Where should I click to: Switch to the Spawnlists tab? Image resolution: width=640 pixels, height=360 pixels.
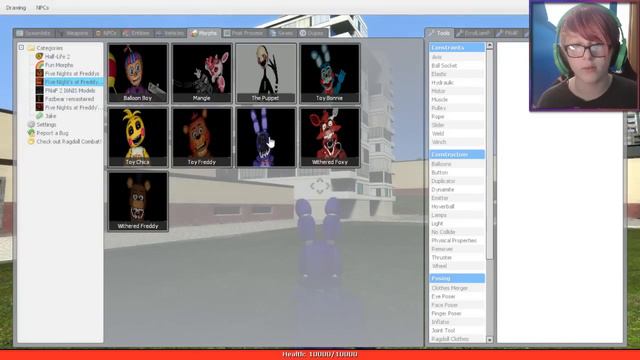click(x=34, y=33)
